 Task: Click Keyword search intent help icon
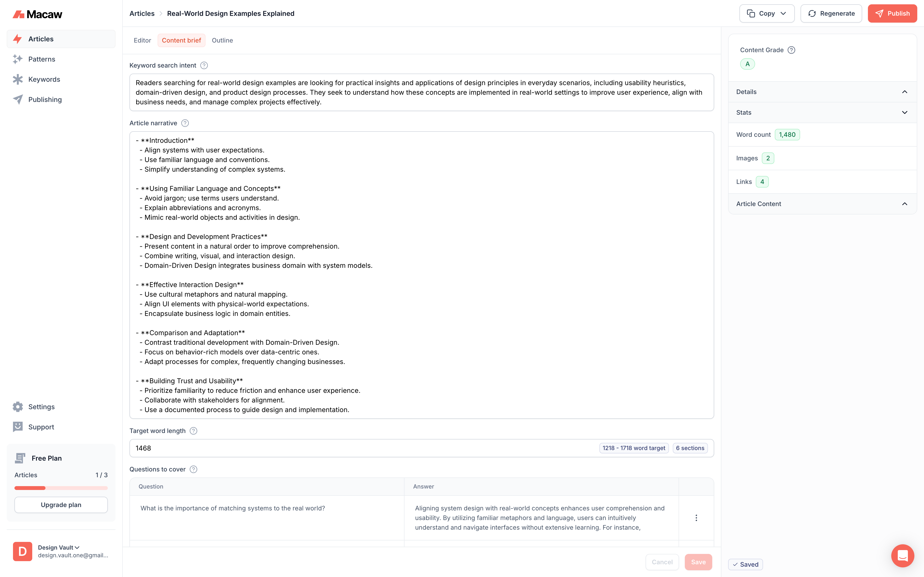pos(204,66)
